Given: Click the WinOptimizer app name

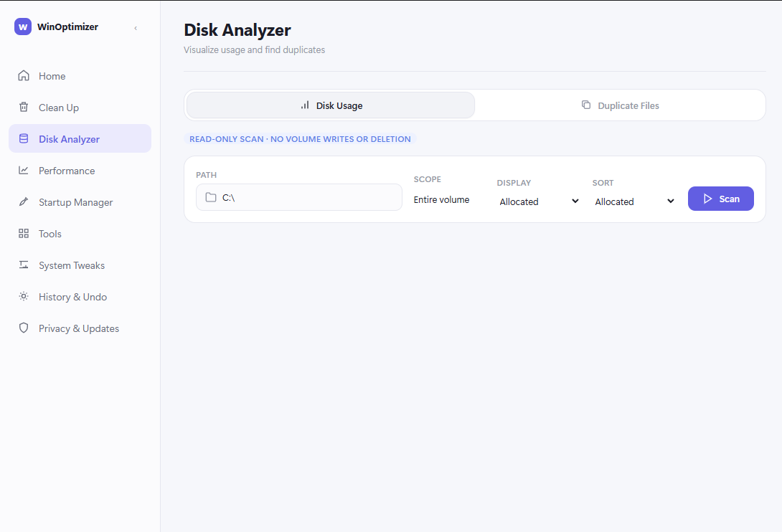Looking at the screenshot, I should point(68,27).
